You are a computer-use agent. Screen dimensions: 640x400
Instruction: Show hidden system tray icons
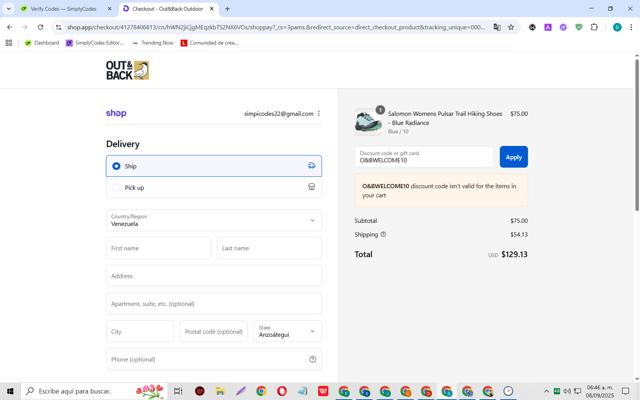pyautogui.click(x=546, y=391)
